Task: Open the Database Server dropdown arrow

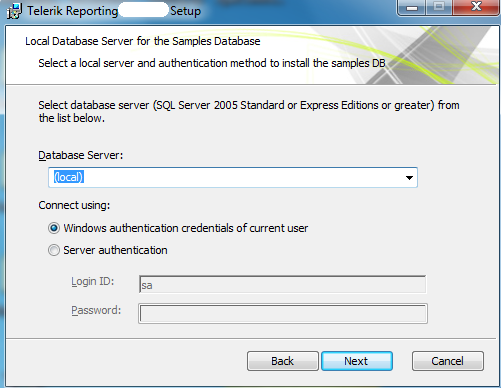Action: pos(409,178)
